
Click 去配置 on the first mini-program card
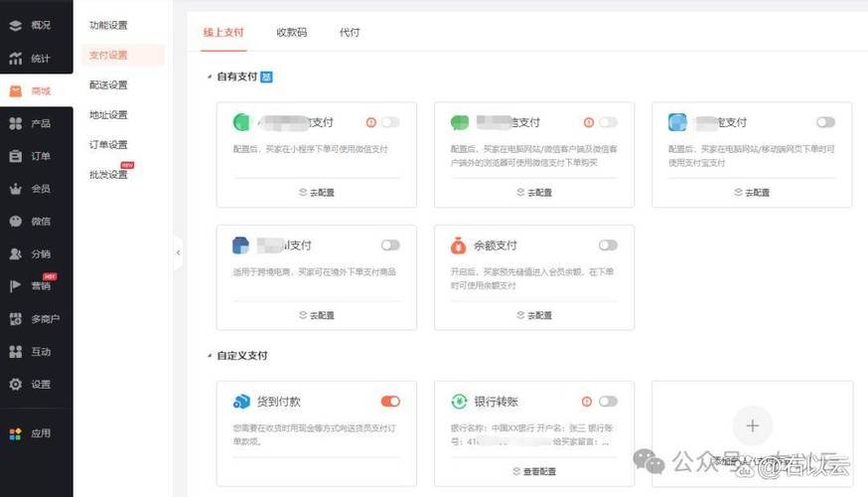[317, 192]
